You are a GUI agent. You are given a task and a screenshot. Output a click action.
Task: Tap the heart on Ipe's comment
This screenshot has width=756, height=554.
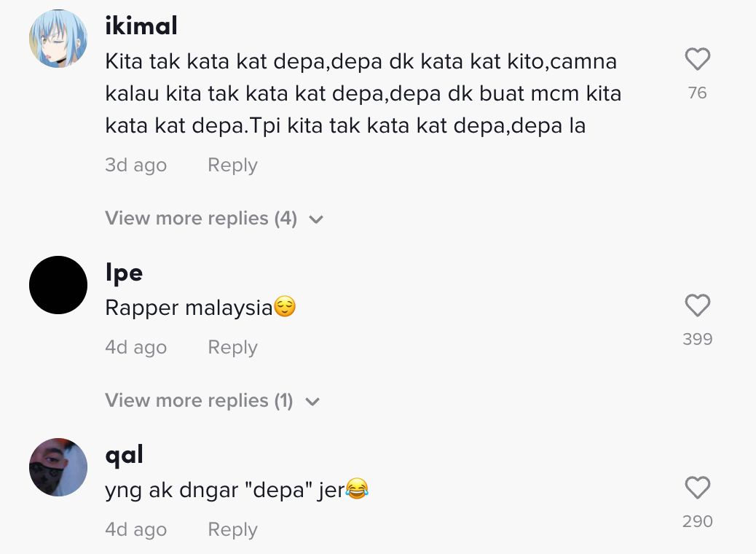697,306
